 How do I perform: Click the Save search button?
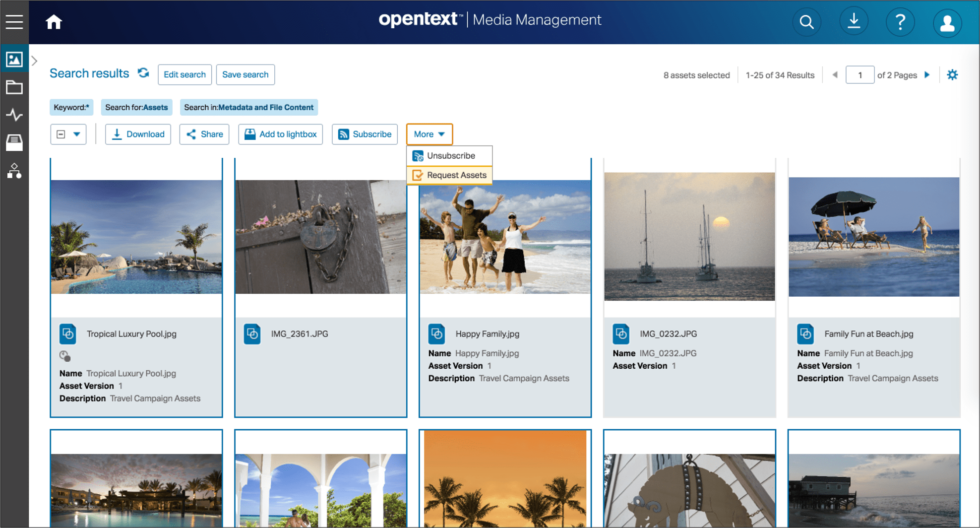click(245, 74)
